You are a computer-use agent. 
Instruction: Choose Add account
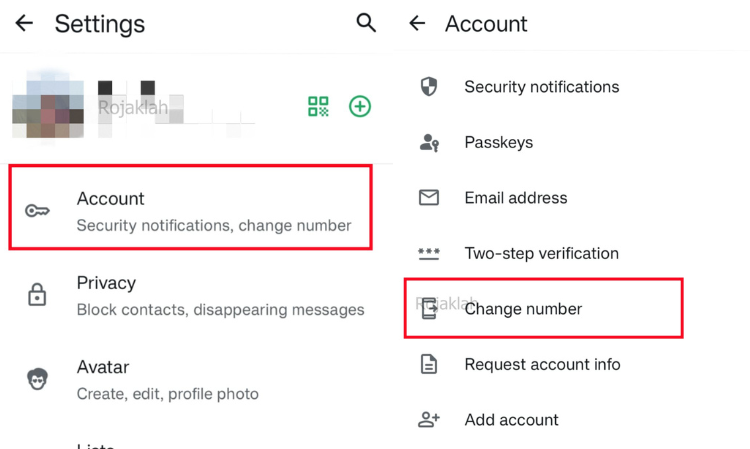(x=511, y=420)
